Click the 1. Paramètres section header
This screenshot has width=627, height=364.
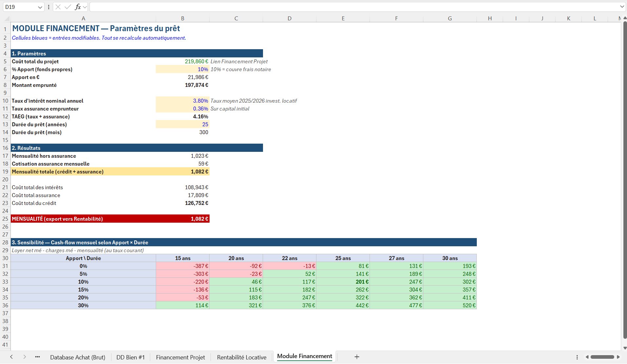137,53
